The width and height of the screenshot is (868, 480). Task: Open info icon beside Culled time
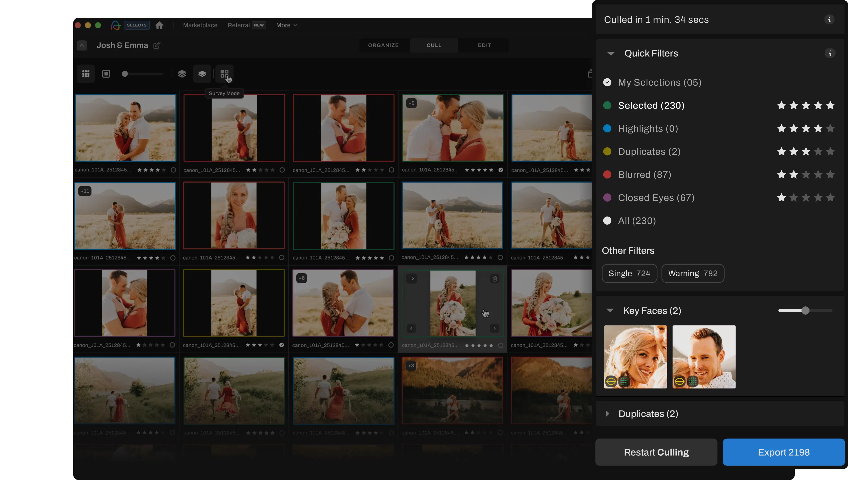tap(829, 19)
